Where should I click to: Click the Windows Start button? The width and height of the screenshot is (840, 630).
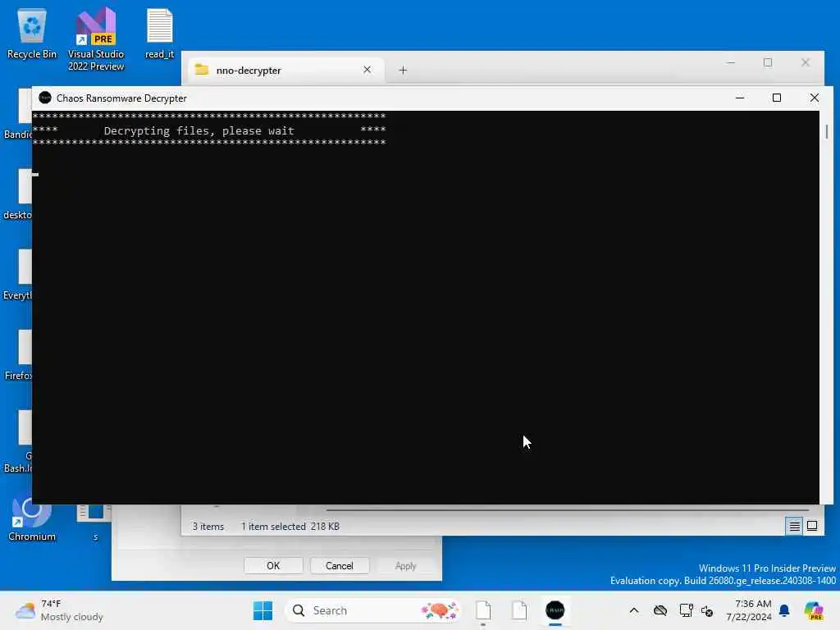(x=262, y=610)
